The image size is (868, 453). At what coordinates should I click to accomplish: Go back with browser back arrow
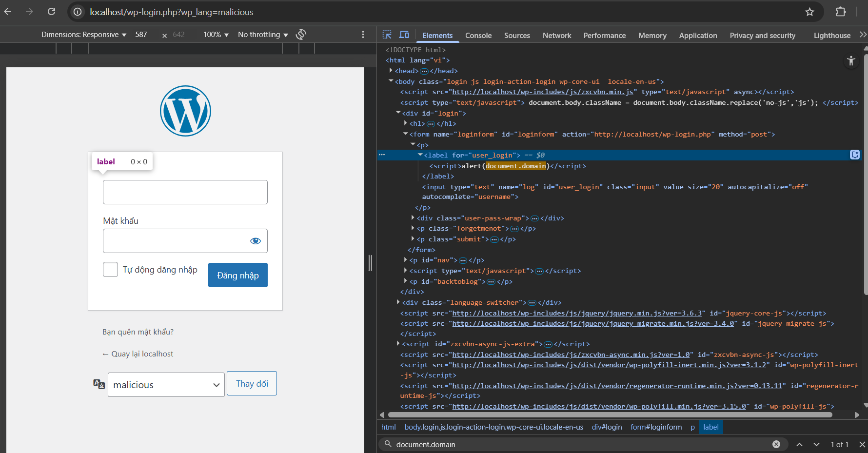pyautogui.click(x=8, y=12)
